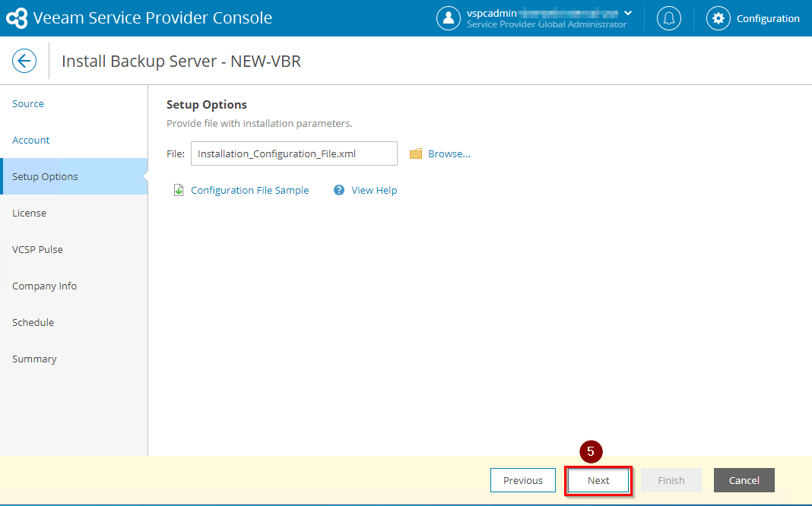Click the Setup Options section heading
Viewport: 812px width, 506px height.
coord(207,105)
